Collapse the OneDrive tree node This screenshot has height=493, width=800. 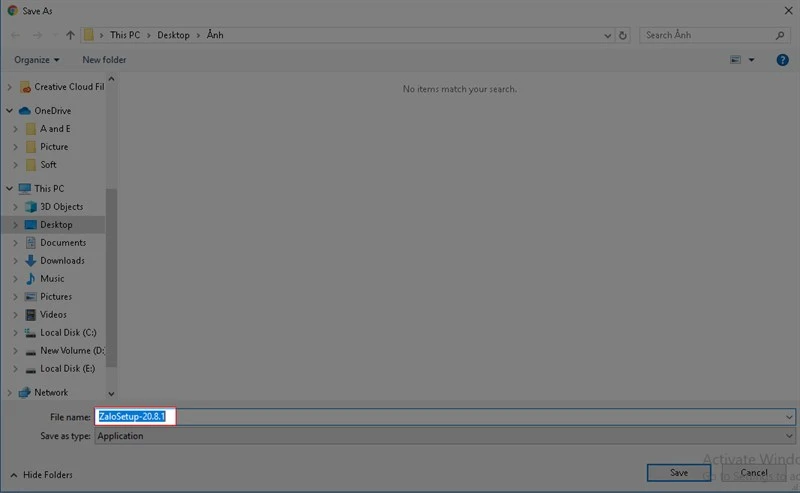coord(9,111)
